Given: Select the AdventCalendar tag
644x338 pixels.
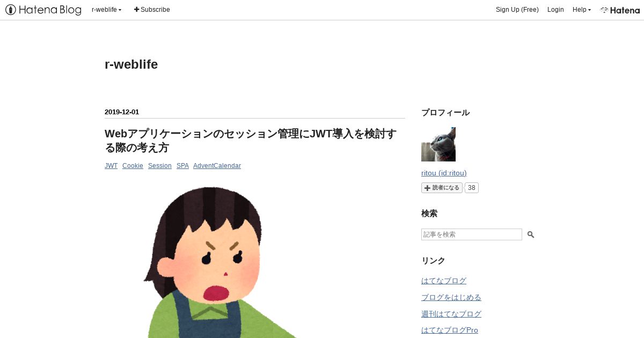Looking at the screenshot, I should coord(217,166).
